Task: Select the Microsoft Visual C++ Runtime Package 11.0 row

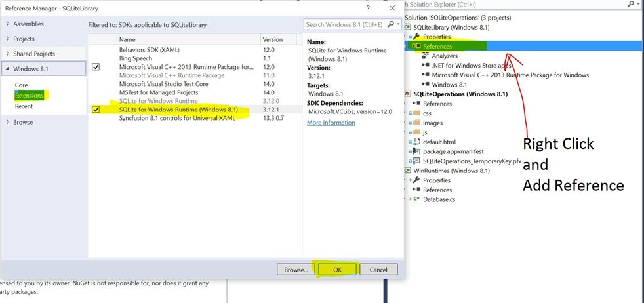Action: [x=195, y=75]
